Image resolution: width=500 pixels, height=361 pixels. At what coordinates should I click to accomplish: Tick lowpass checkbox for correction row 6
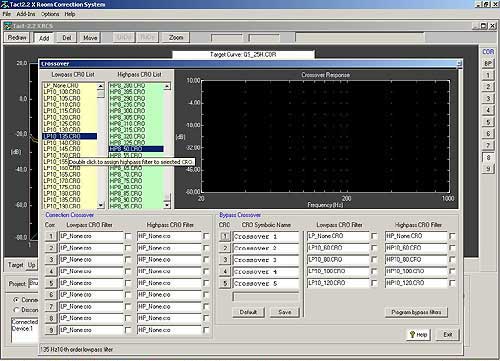click(128, 295)
